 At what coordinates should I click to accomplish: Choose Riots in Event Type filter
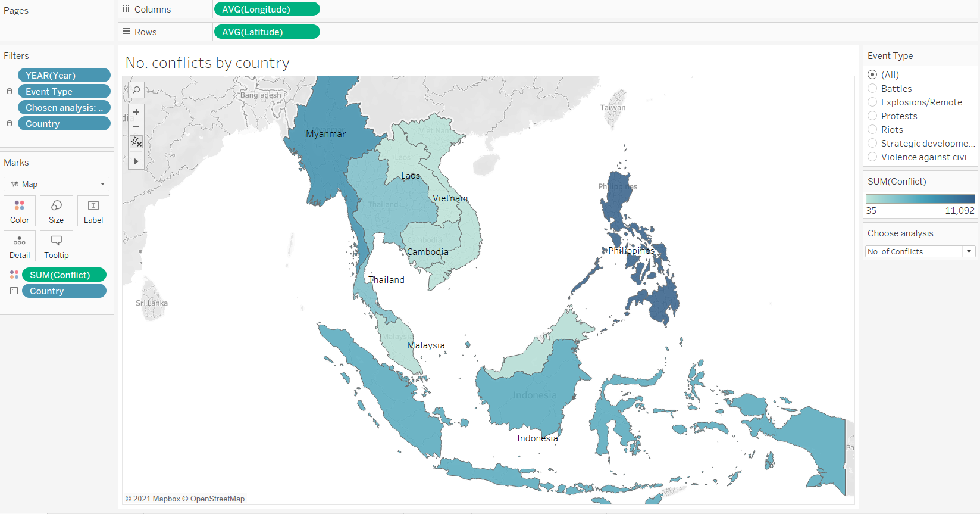point(872,130)
